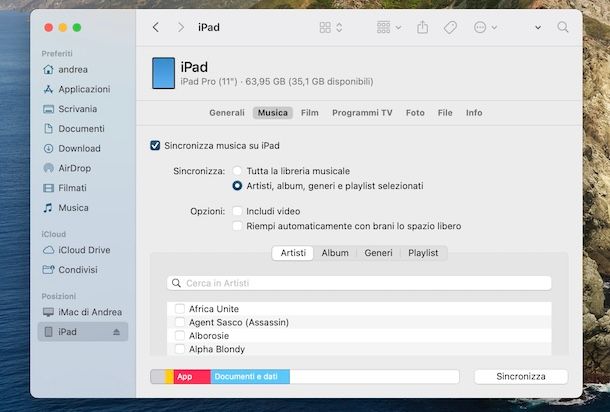Click the iCloud section header

pyautogui.click(x=54, y=234)
